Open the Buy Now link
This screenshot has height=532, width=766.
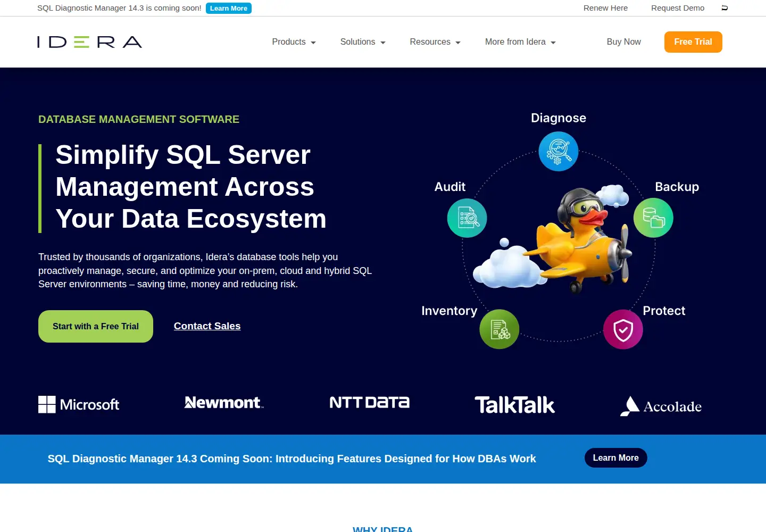(x=623, y=42)
